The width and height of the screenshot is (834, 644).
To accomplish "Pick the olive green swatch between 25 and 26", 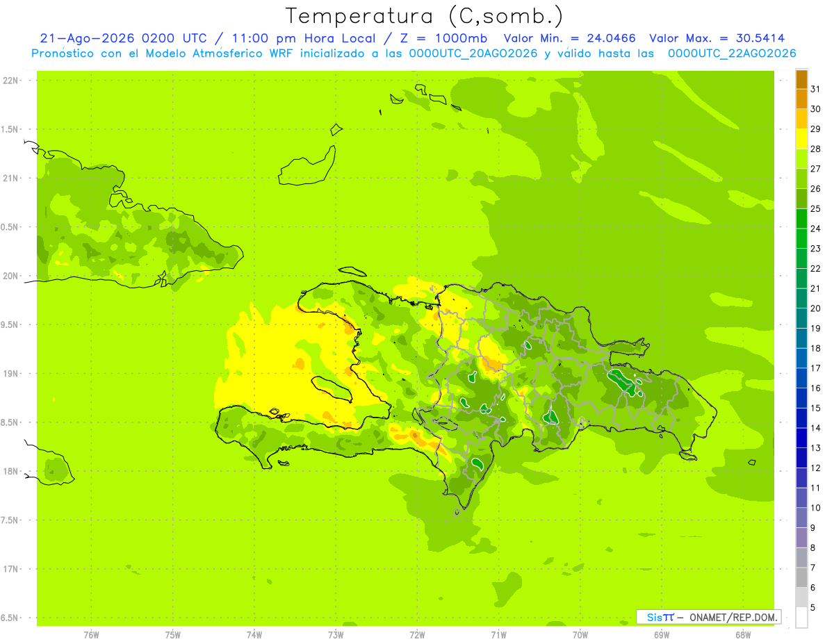I will (801, 199).
